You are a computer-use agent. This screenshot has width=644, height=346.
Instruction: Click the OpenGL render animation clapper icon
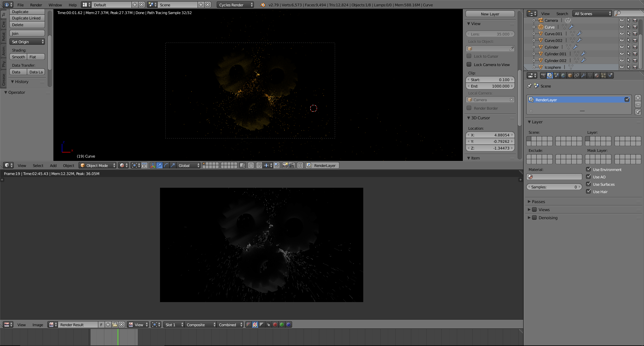pos(291,165)
